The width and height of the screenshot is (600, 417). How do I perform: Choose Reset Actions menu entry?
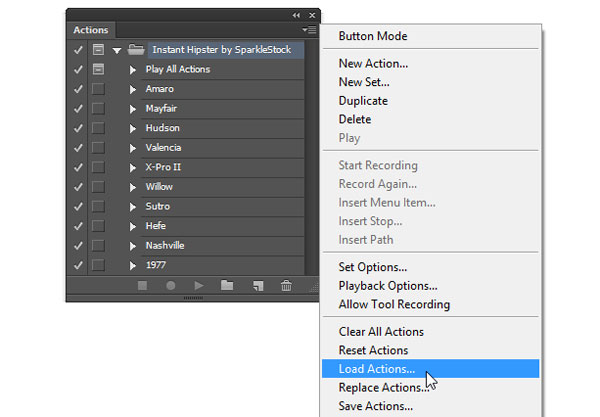430,350
